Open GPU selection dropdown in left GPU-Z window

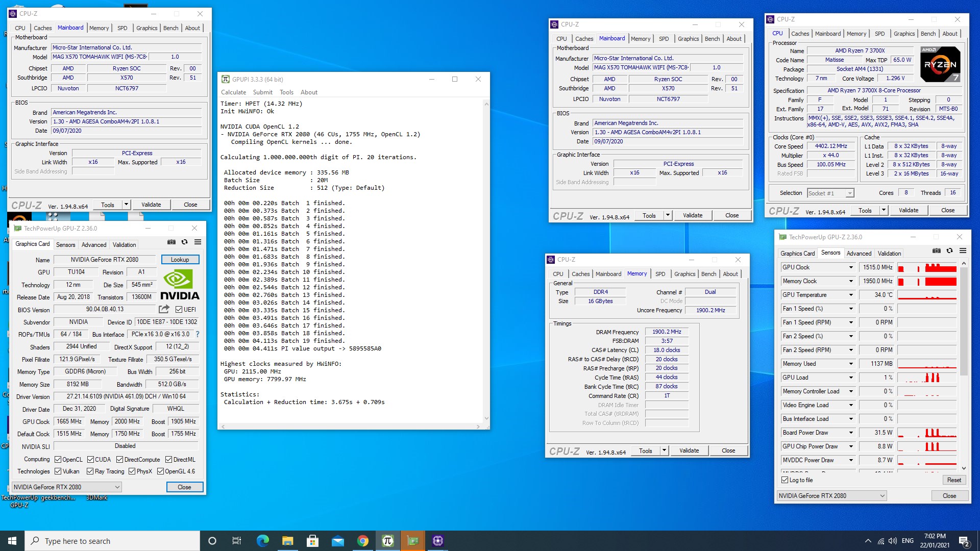67,487
